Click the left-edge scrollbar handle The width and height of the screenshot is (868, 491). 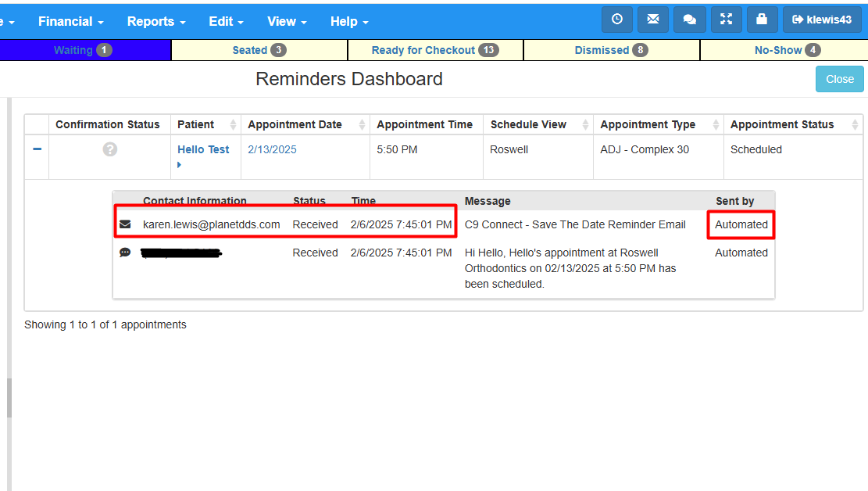click(x=9, y=397)
